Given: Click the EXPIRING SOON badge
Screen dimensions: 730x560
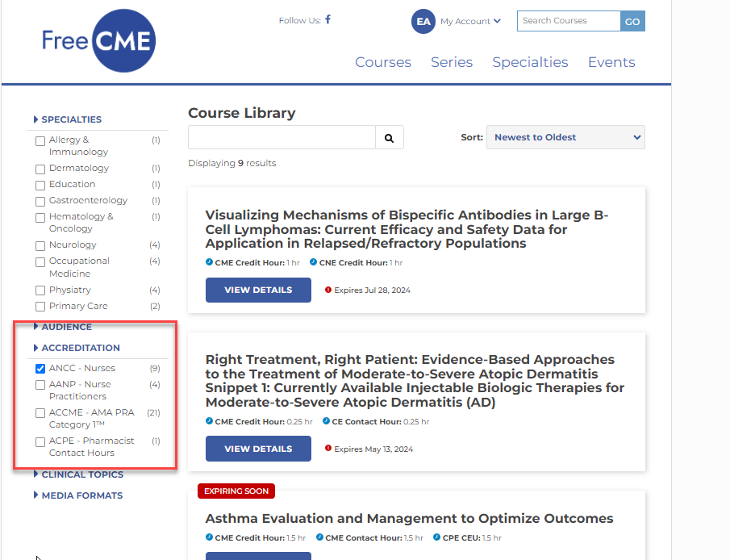Looking at the screenshot, I should click(236, 491).
